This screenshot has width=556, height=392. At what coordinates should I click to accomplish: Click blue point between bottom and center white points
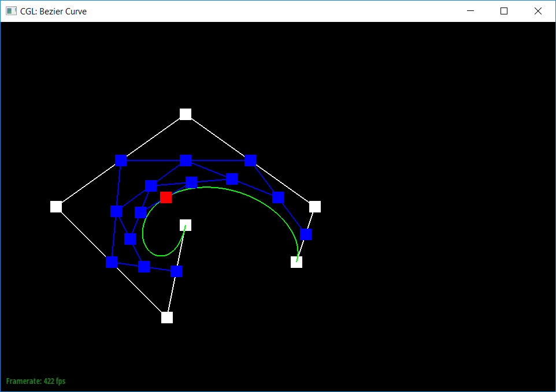[x=176, y=271]
